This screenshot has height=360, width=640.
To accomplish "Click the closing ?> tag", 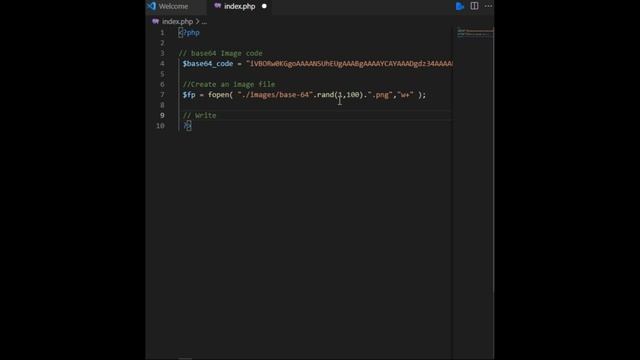I will (187, 126).
